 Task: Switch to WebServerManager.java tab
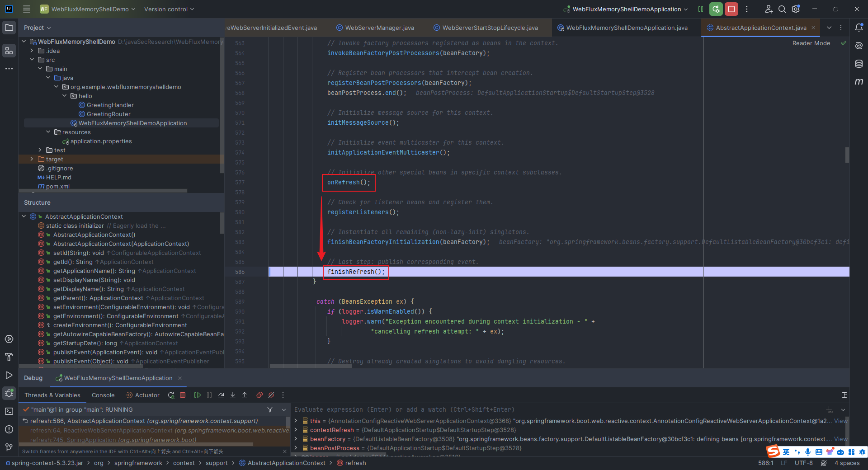click(x=375, y=28)
